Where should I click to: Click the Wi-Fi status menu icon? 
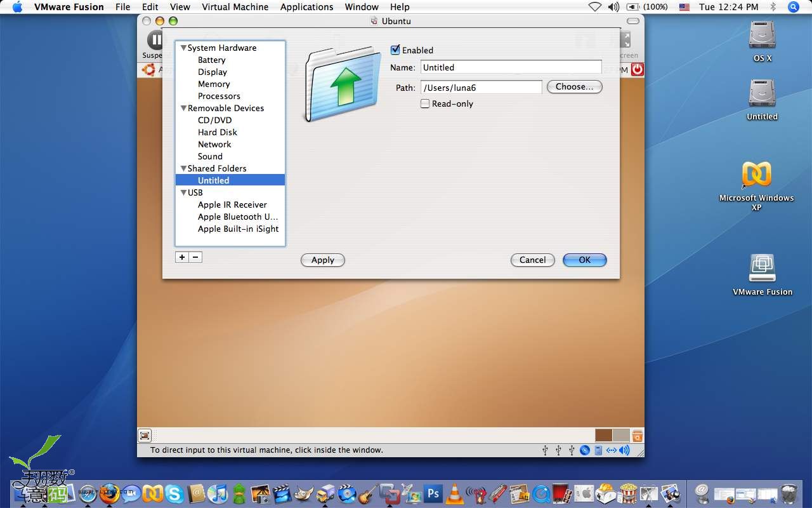coord(595,7)
